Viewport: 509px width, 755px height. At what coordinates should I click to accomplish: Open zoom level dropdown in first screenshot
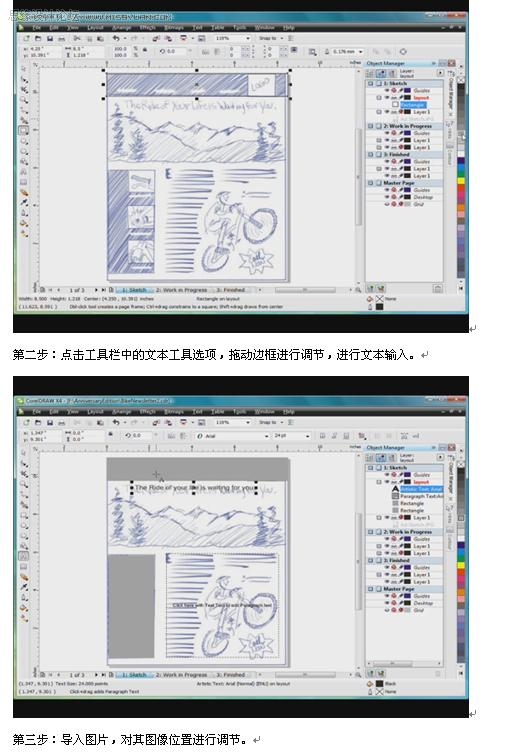pyautogui.click(x=248, y=38)
